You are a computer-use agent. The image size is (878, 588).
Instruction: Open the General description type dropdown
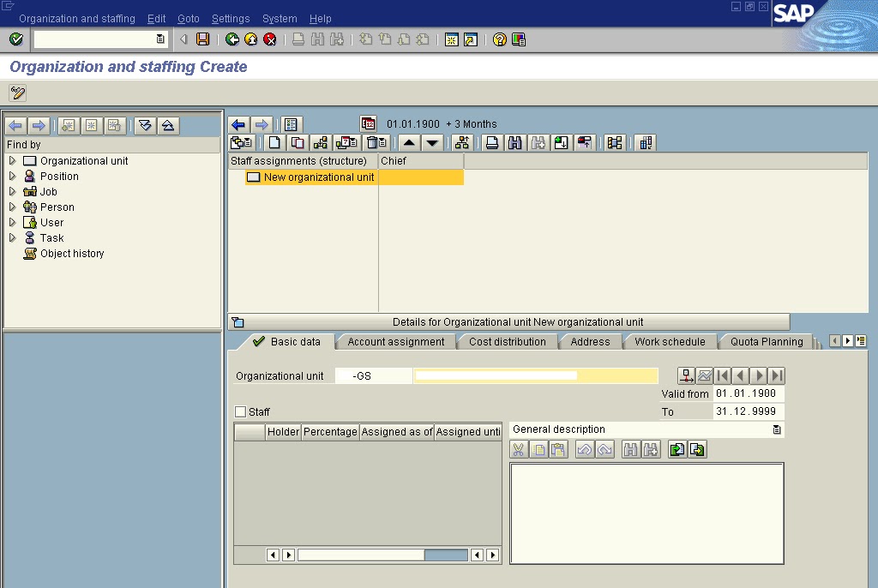point(777,429)
